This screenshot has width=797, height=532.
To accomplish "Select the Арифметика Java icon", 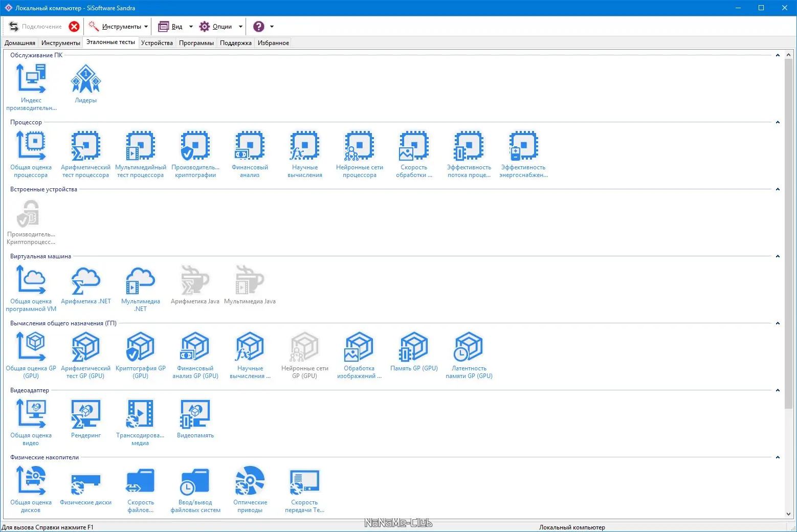I will [x=195, y=284].
